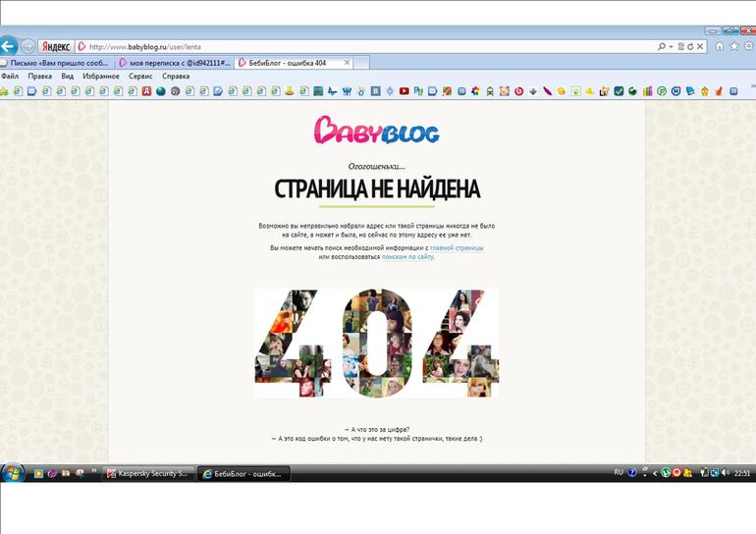Open a new blank tab

coord(361,63)
